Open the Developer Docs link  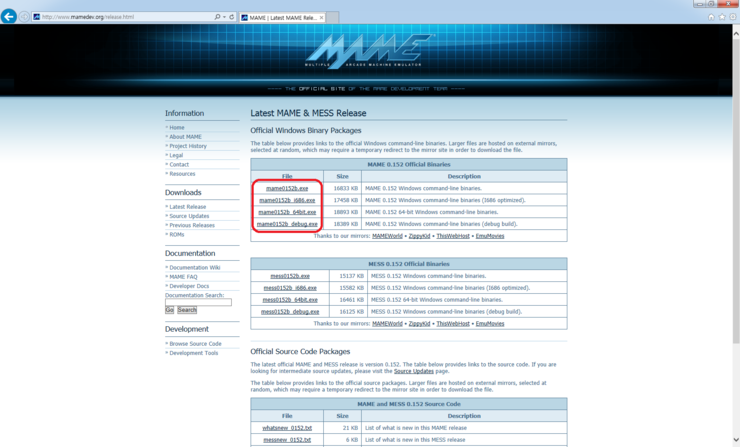coord(189,286)
